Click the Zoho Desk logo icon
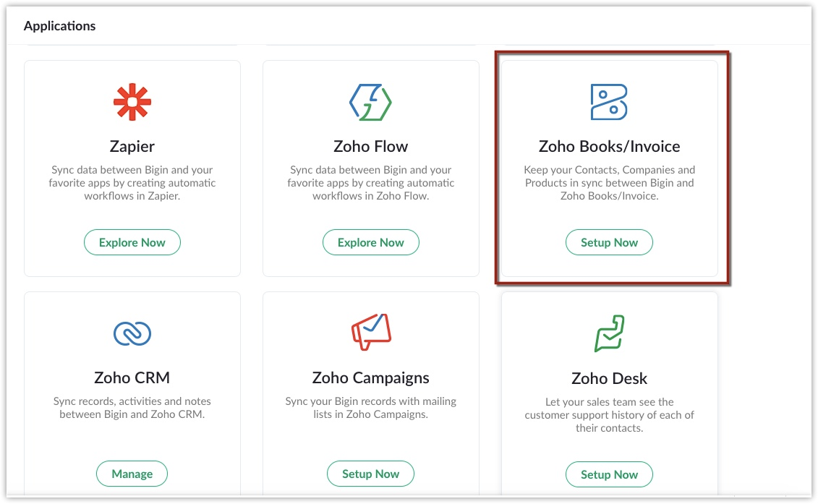 [609, 333]
